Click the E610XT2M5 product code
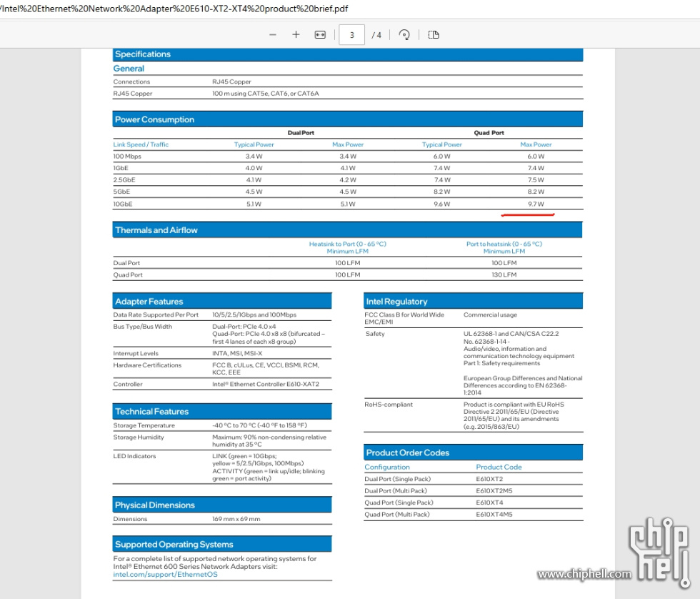 tap(494, 491)
